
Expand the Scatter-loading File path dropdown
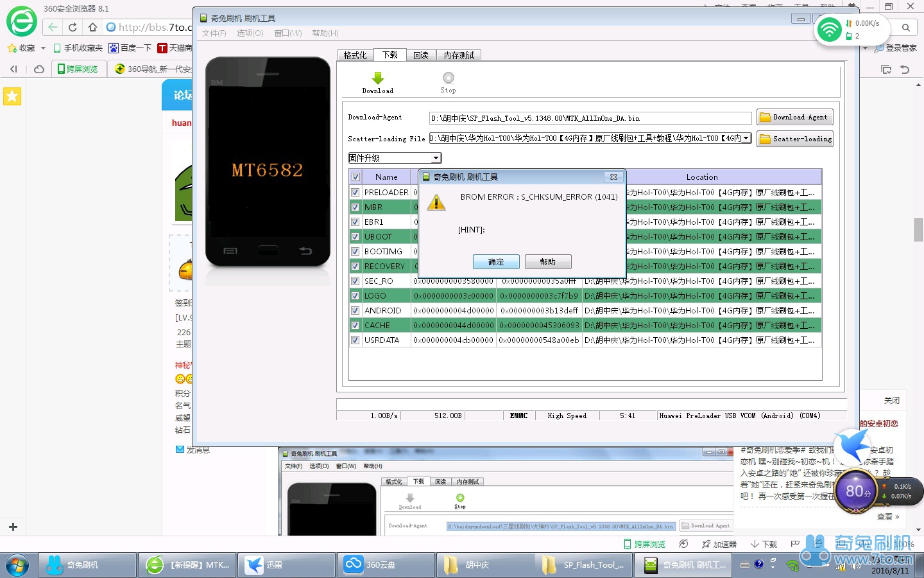point(746,139)
